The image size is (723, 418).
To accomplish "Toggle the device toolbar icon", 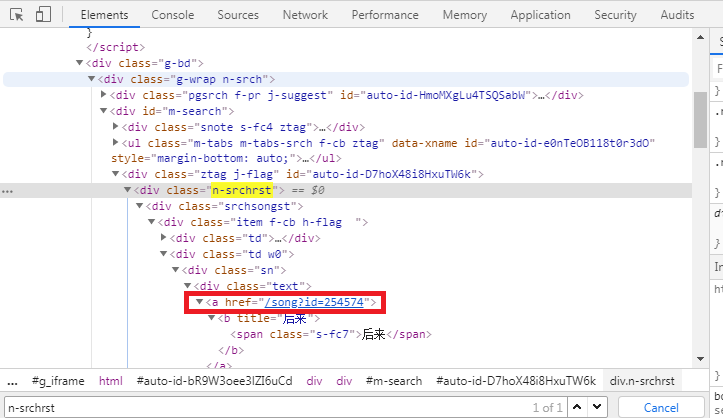I will pyautogui.click(x=44, y=15).
